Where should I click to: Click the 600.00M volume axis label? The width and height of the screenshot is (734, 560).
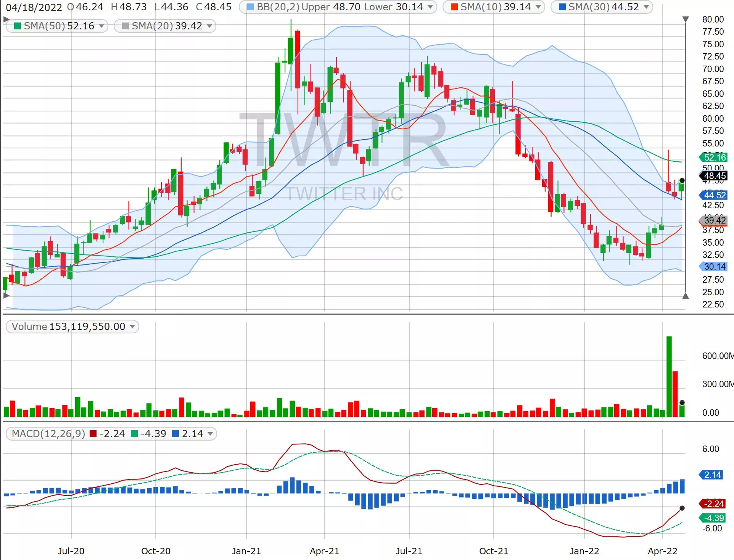pyautogui.click(x=718, y=356)
